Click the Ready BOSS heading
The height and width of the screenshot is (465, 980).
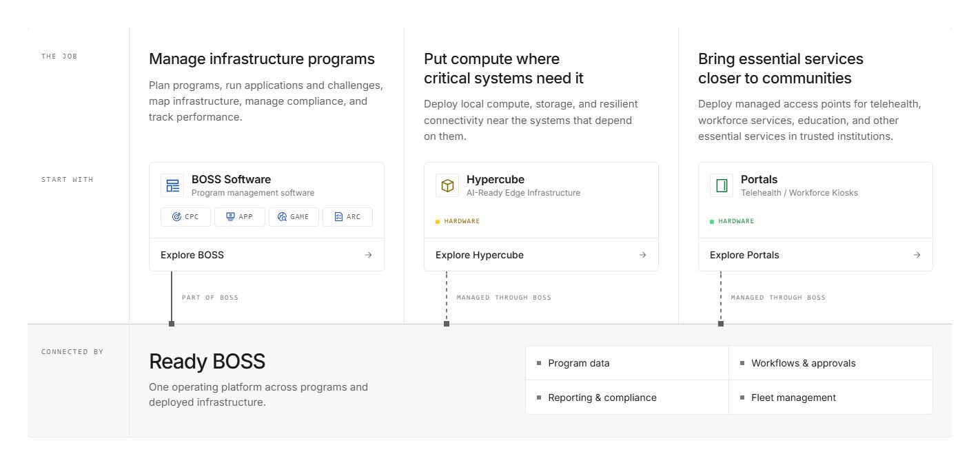tap(207, 362)
